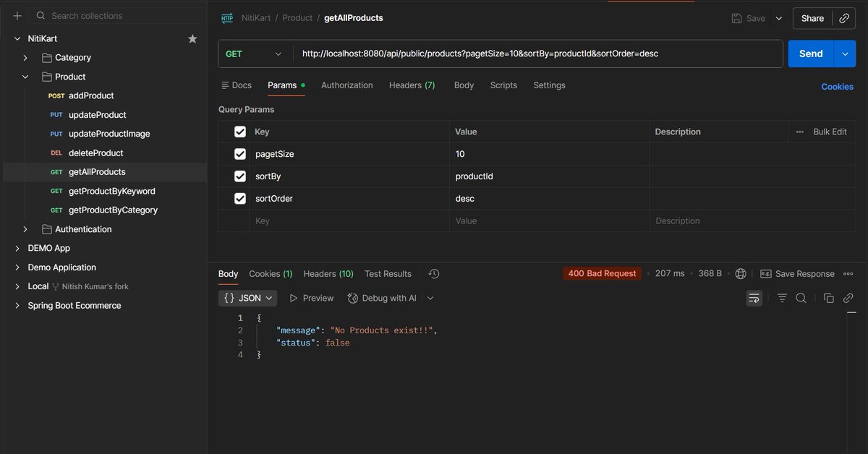Click the star icon beside NitiKart collection
868x454 pixels.
click(x=192, y=38)
